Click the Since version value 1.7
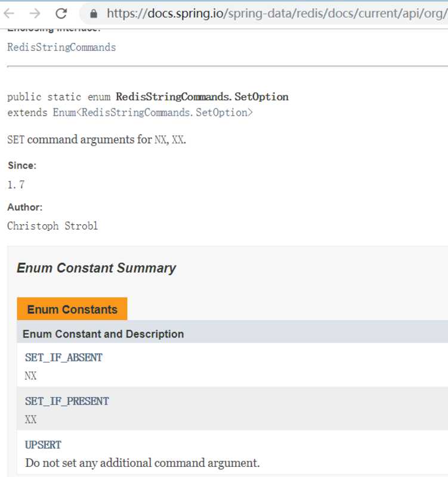 click(16, 184)
